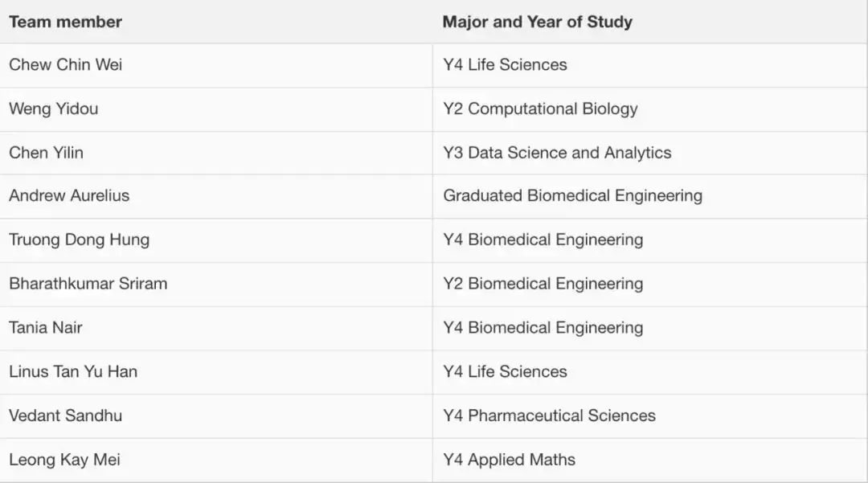
Task: Click the 'Major and Year of Study' header
Action: click(x=537, y=22)
